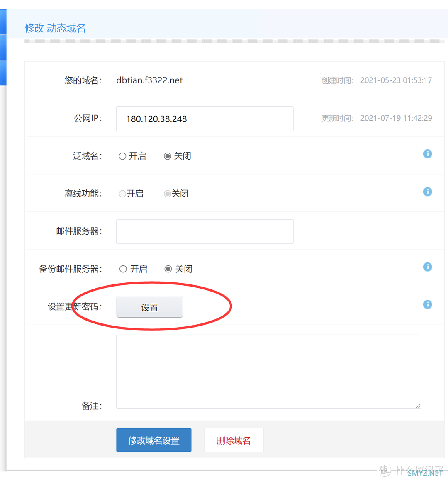Click inside the 备注 text area
Viewport: 448px width, 481px height.
268,372
